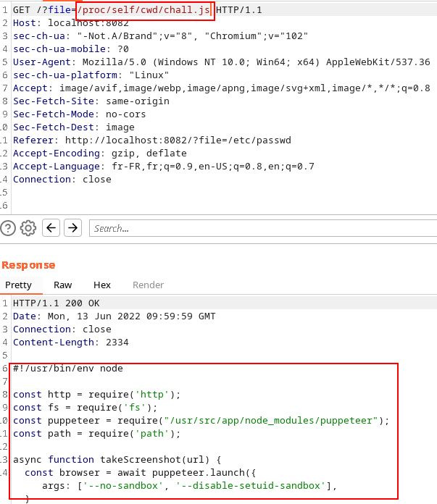Click the User-Agent header name
The width and height of the screenshot is (437, 504).
[x=42, y=62]
